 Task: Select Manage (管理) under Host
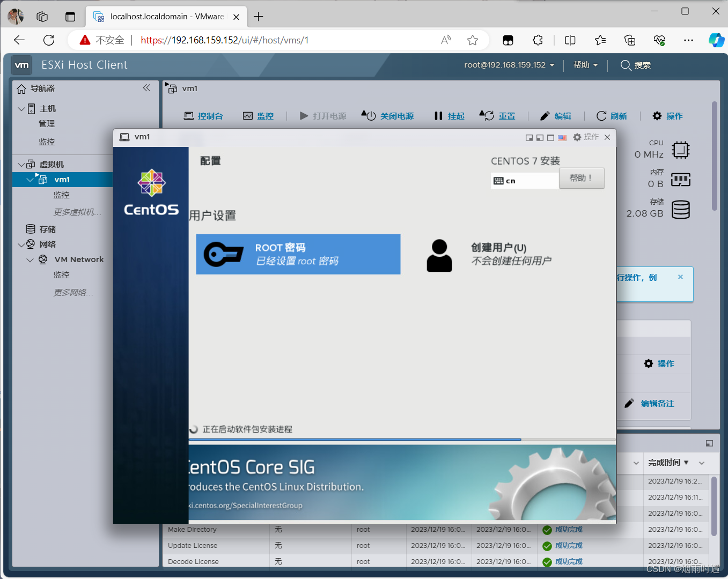pos(47,124)
